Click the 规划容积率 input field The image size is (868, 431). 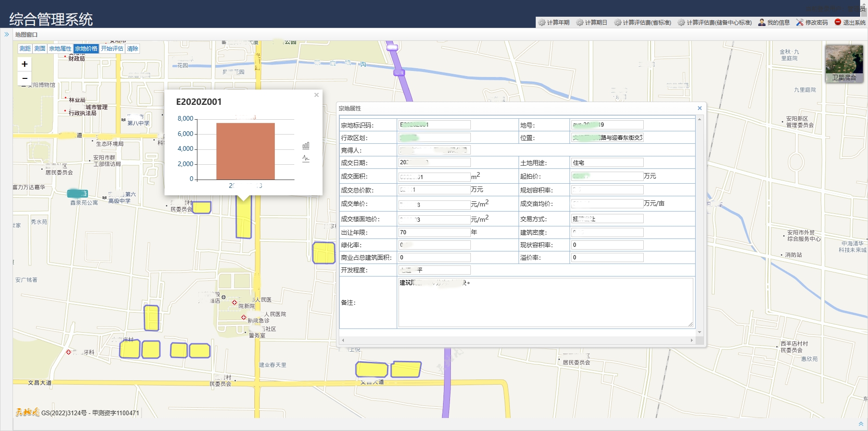(607, 190)
